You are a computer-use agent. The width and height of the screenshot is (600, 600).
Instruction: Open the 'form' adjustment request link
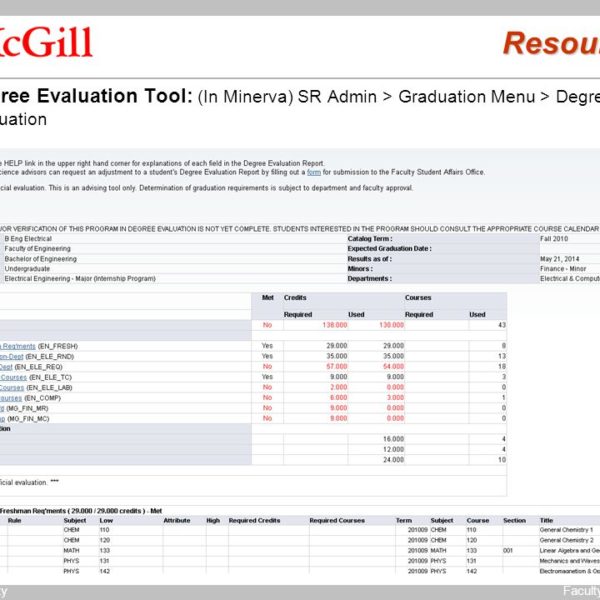click(x=313, y=172)
